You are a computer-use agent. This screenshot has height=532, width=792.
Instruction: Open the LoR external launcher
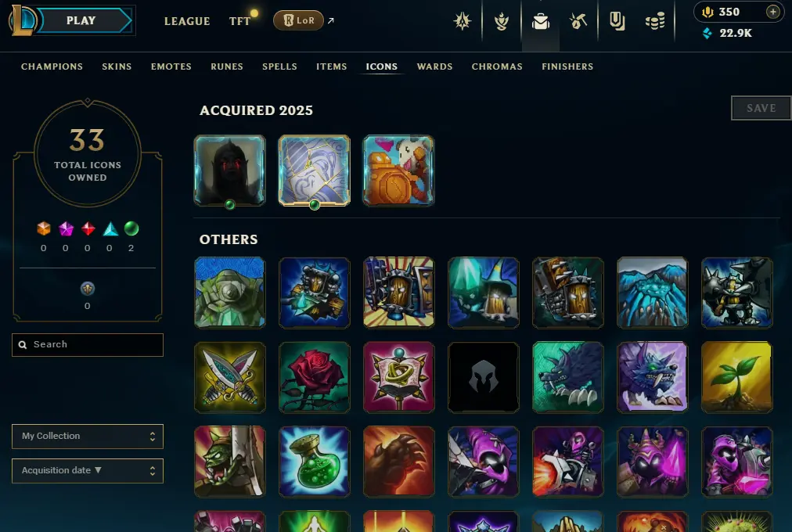coord(298,20)
